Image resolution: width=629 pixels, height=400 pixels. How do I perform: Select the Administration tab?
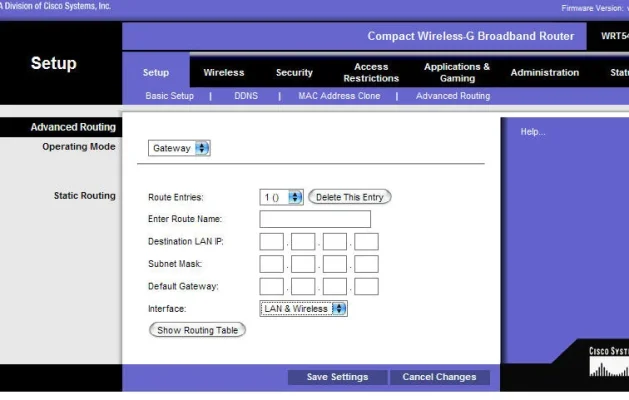(x=544, y=72)
